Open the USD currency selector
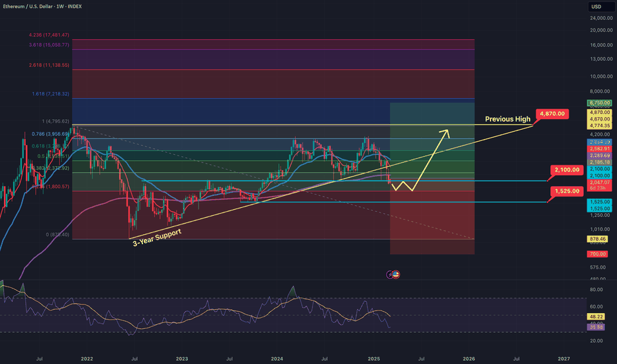The image size is (617, 364). pos(600,7)
